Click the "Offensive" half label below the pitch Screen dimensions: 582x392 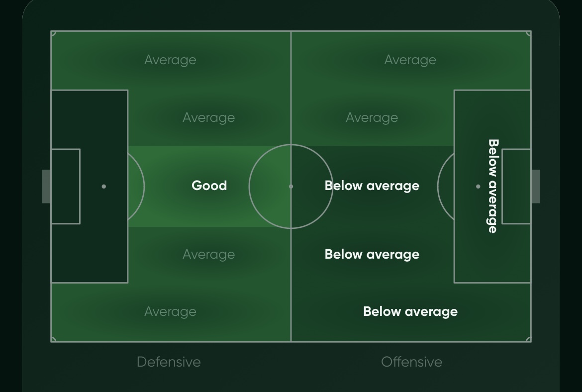[411, 362]
